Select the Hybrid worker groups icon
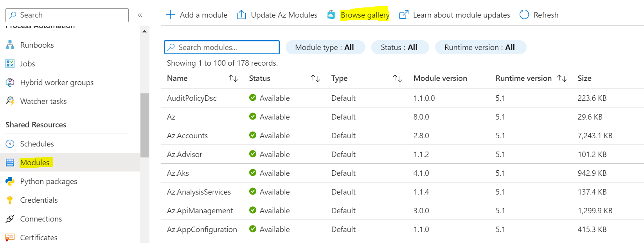 [x=10, y=82]
